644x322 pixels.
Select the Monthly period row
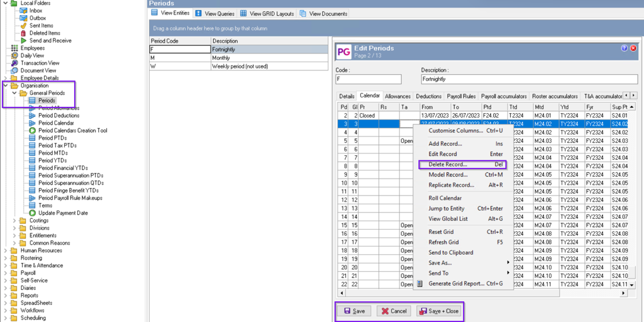click(x=239, y=58)
